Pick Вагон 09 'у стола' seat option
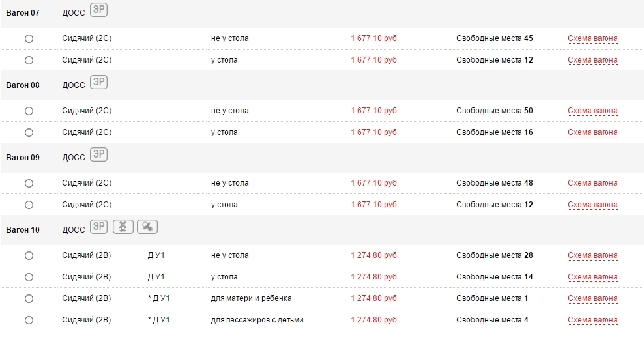644x342 pixels. pyautogui.click(x=29, y=205)
